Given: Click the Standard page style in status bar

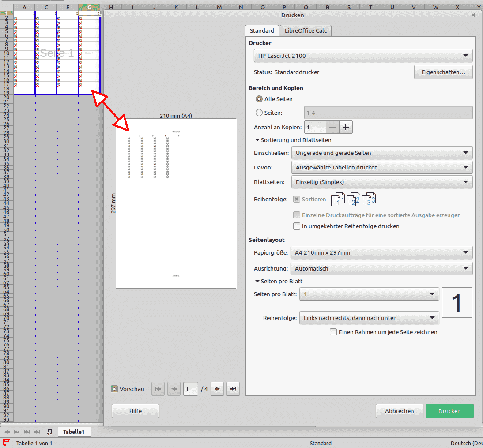Looking at the screenshot, I should pyautogui.click(x=321, y=443).
